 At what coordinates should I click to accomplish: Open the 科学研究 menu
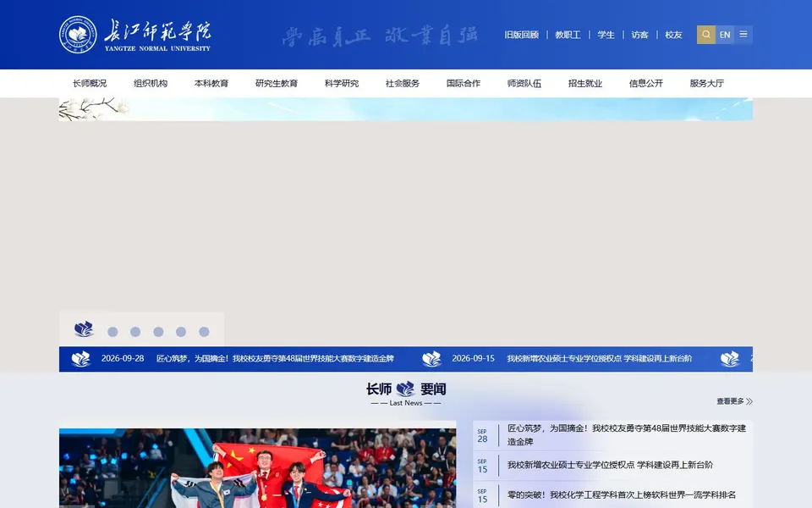tap(342, 84)
